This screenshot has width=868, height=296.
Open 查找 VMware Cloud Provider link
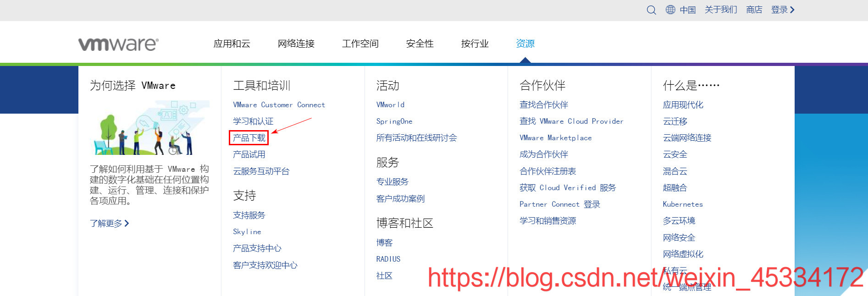(571, 121)
